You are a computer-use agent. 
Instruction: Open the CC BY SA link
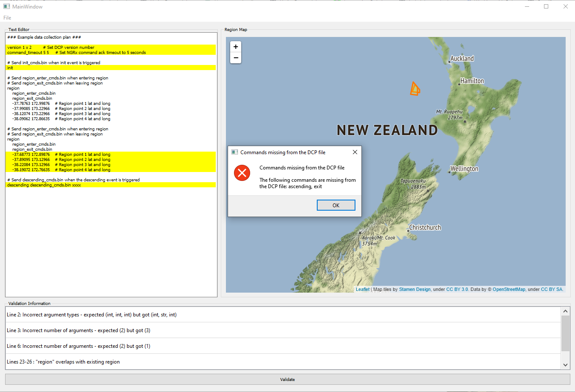(x=552, y=289)
